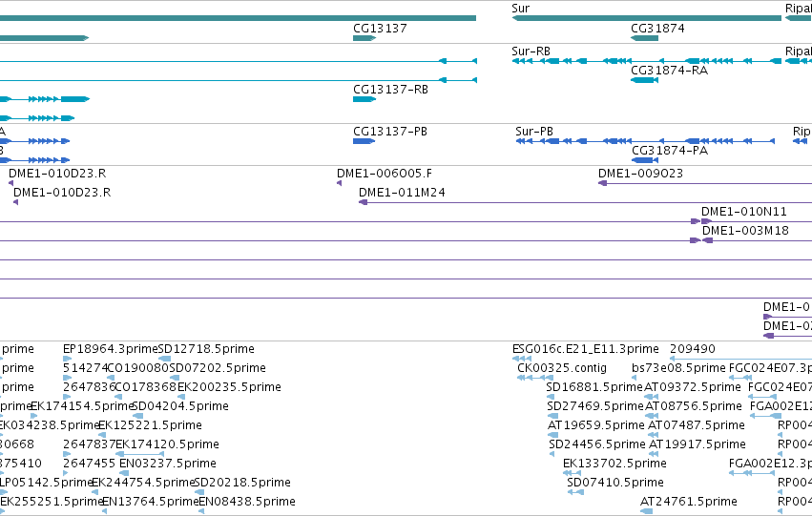Click the EK125221.5prime EST label

(150, 425)
